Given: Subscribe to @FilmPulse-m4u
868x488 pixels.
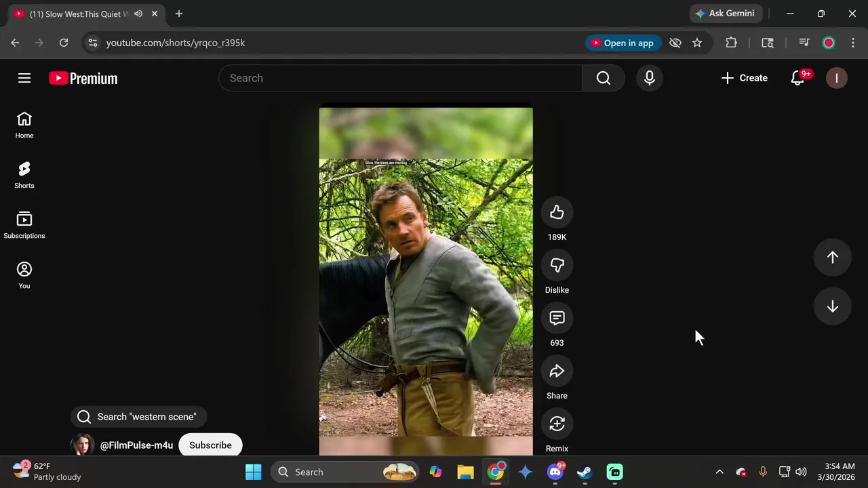Looking at the screenshot, I should pyautogui.click(x=210, y=445).
